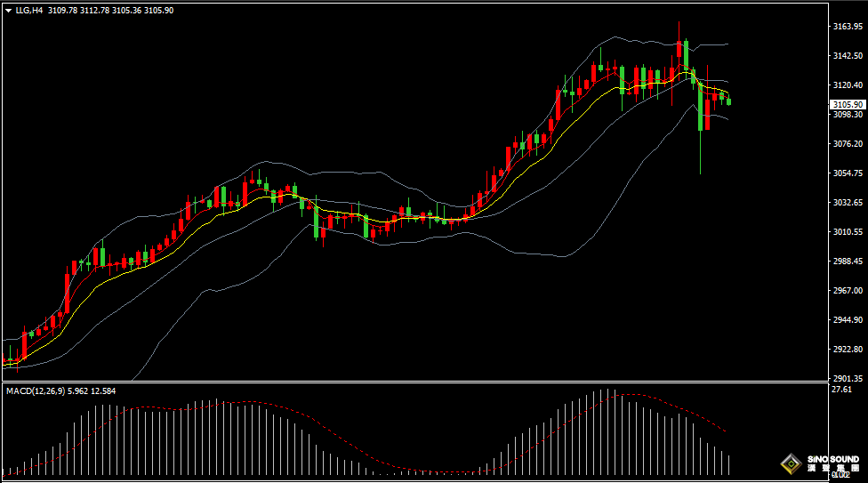Click the 2944.90 price axis label
This screenshot has width=868, height=483.
pos(848,320)
